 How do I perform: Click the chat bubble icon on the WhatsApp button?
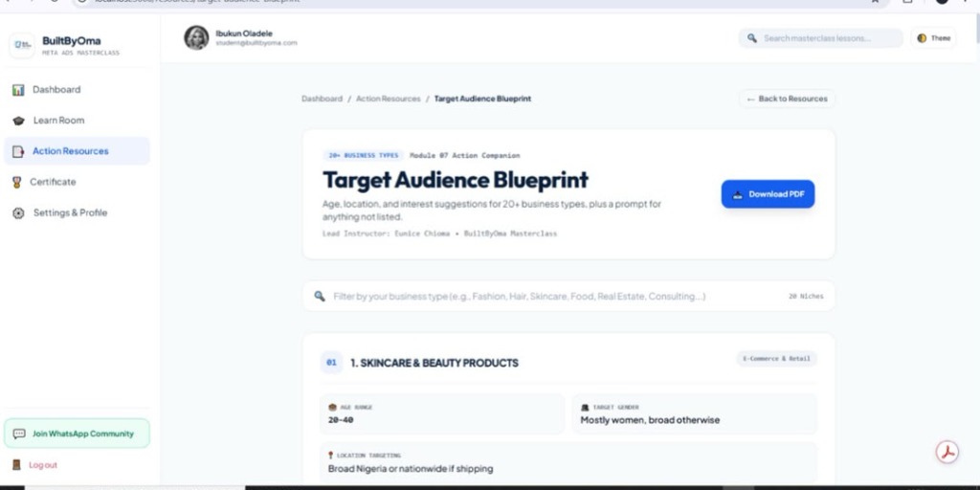pyautogui.click(x=19, y=434)
